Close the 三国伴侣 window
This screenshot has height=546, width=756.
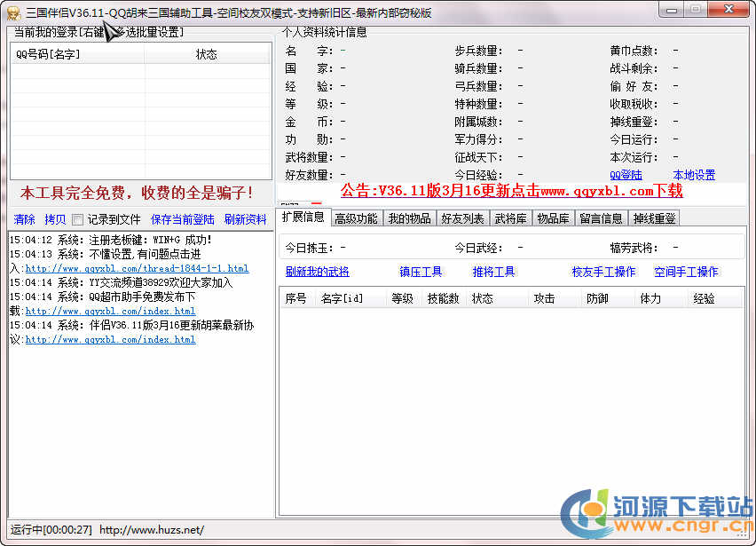pyautogui.click(x=728, y=9)
